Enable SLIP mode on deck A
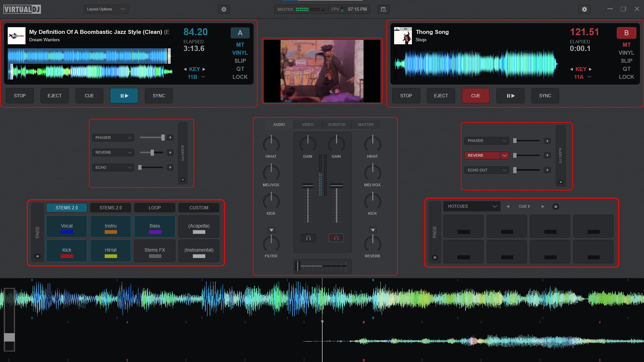The image size is (644, 362). coord(240,61)
